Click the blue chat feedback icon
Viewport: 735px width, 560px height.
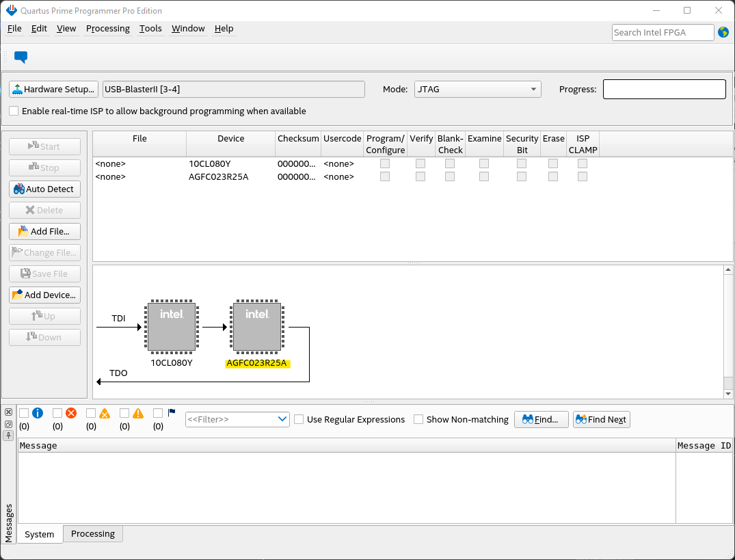(21, 57)
